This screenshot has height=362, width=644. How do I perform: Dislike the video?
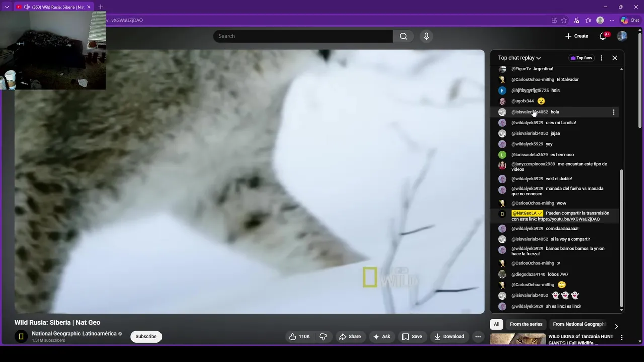click(x=324, y=337)
